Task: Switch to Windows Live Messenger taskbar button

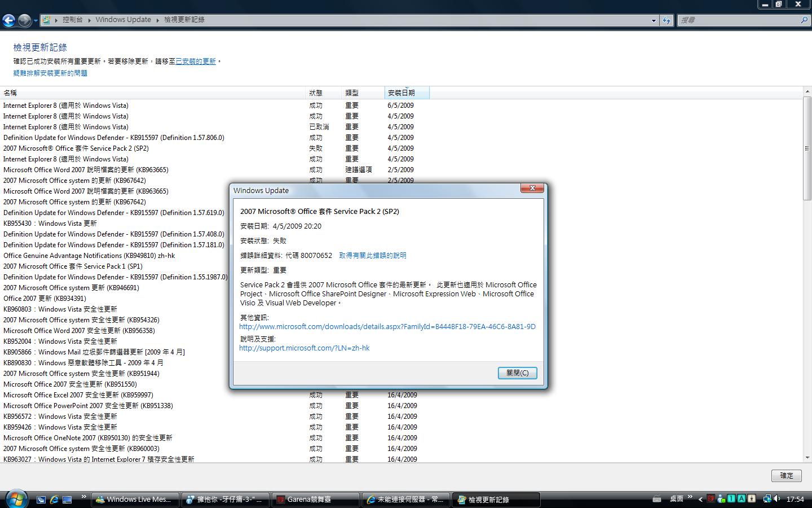Action: click(x=134, y=500)
